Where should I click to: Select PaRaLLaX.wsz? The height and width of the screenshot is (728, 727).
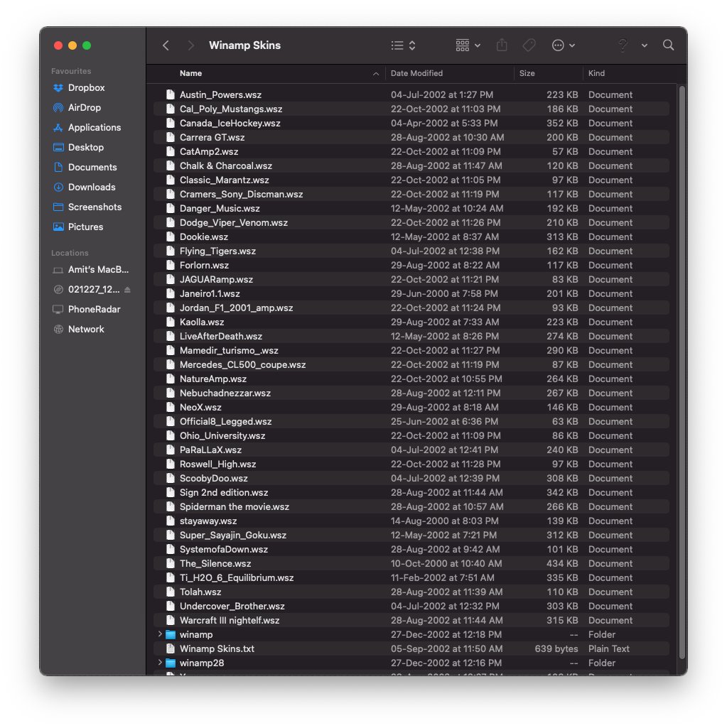[411, 450]
